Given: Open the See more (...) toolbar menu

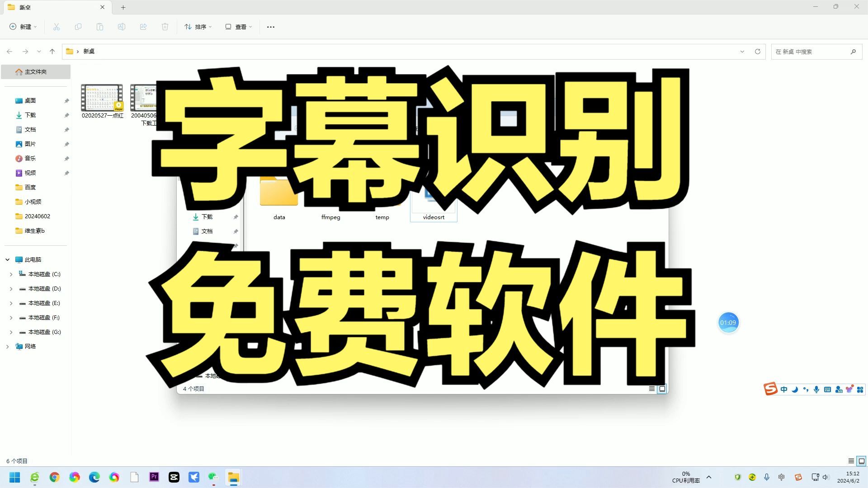Looking at the screenshot, I should tap(270, 27).
